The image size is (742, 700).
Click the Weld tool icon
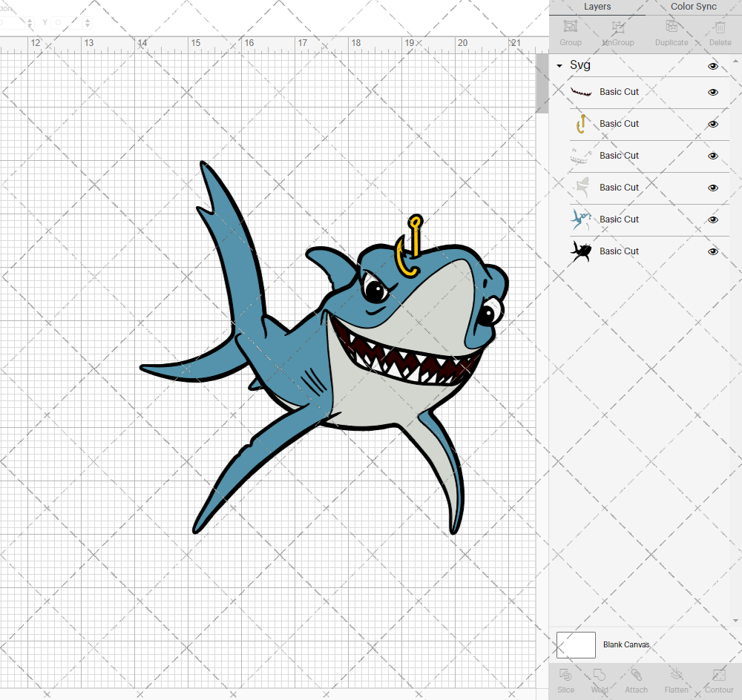click(600, 674)
